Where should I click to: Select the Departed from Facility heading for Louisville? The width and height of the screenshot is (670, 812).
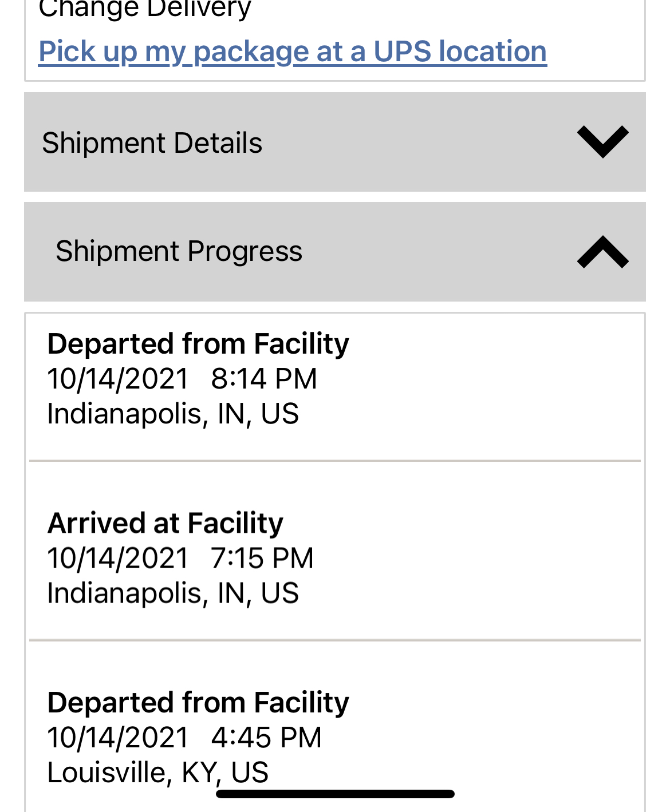tap(198, 703)
